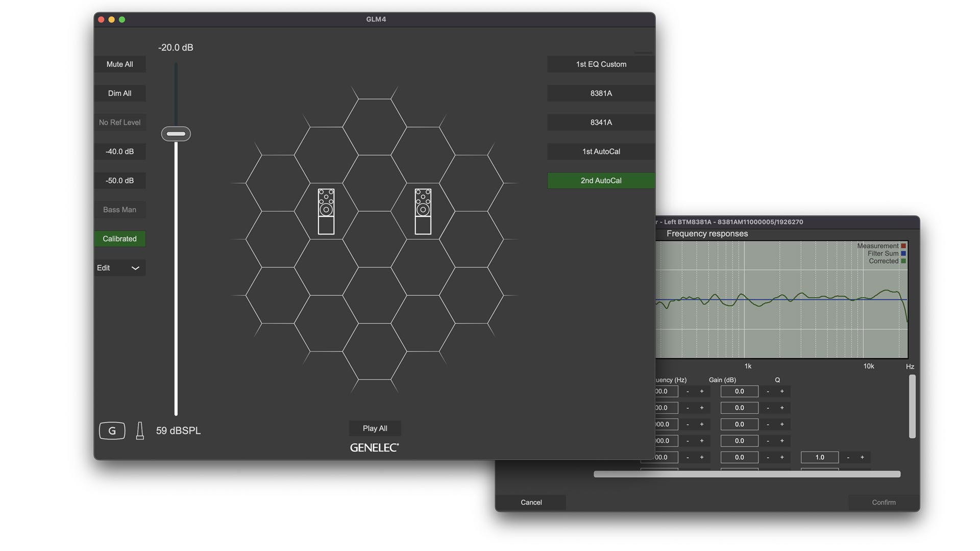The width and height of the screenshot is (980, 551).
Task: Toggle Mute All
Action: pos(119,64)
